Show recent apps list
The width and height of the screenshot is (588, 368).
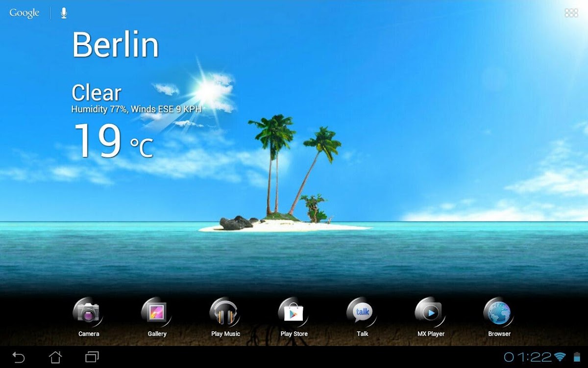click(92, 357)
